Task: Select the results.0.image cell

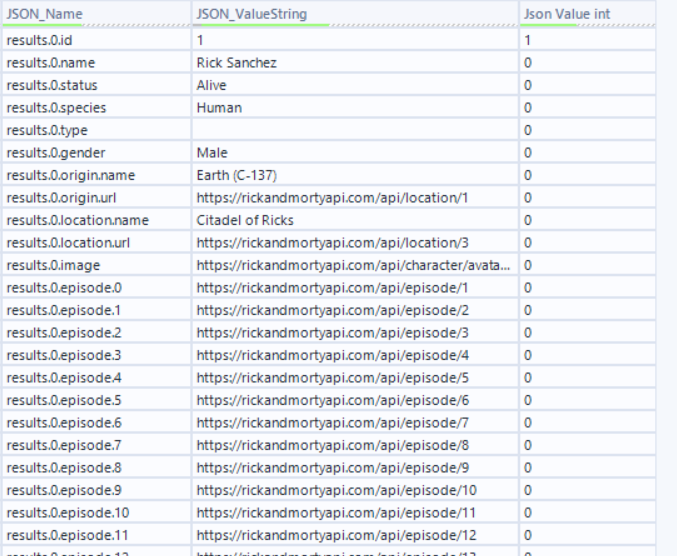Action: click(97, 265)
